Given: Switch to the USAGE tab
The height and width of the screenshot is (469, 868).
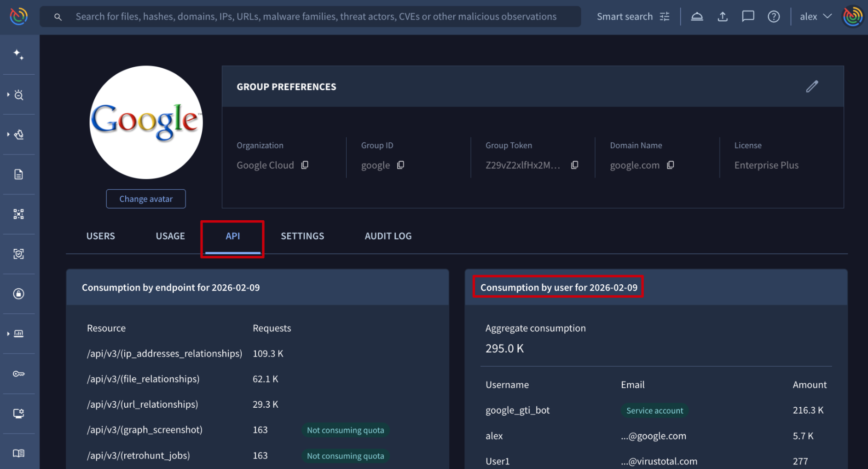Looking at the screenshot, I should click(x=170, y=236).
